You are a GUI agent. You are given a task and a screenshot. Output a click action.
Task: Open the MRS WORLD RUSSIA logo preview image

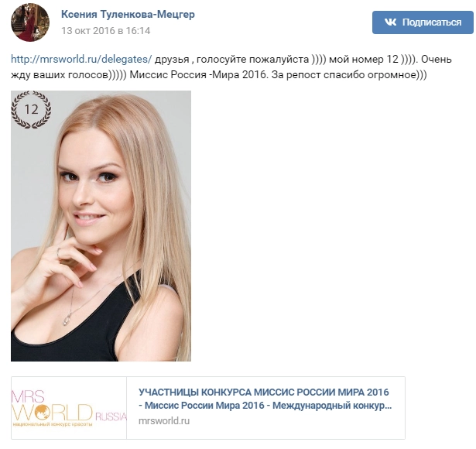tap(69, 408)
